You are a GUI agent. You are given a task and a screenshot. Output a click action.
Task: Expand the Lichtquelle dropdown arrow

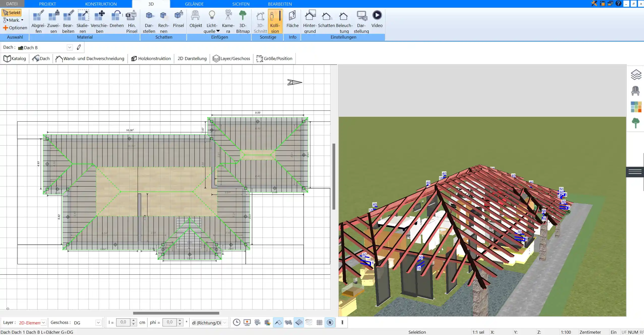218,31
